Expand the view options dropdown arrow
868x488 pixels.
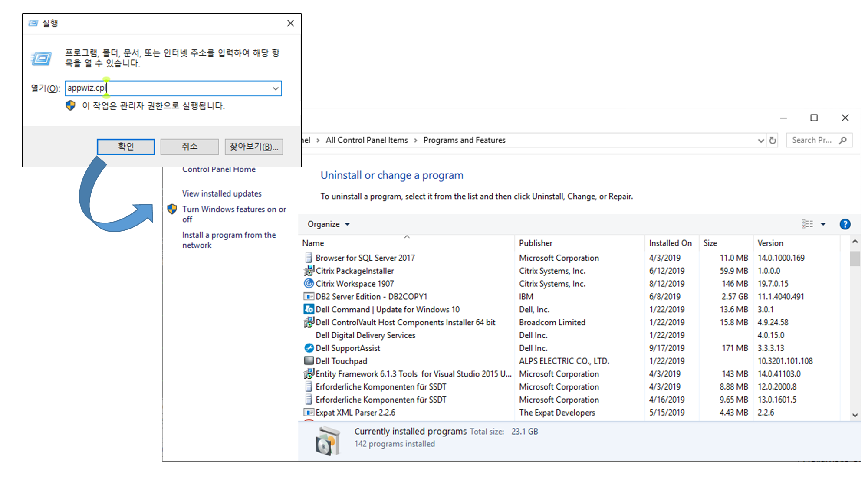click(823, 224)
